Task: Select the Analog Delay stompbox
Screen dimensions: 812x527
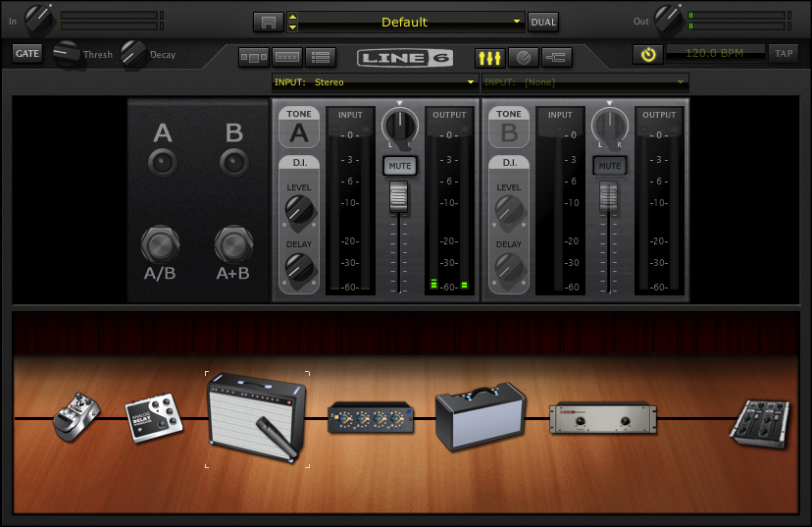Action: coord(154,416)
